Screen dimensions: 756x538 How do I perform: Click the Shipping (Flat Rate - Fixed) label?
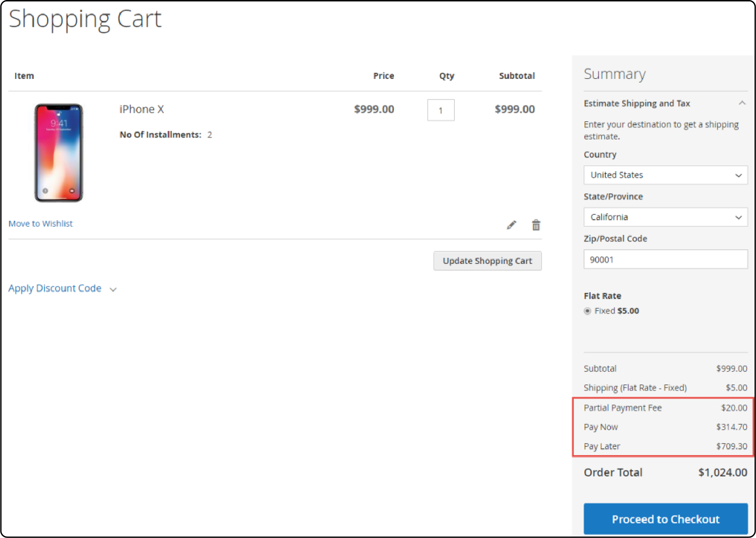click(x=635, y=388)
